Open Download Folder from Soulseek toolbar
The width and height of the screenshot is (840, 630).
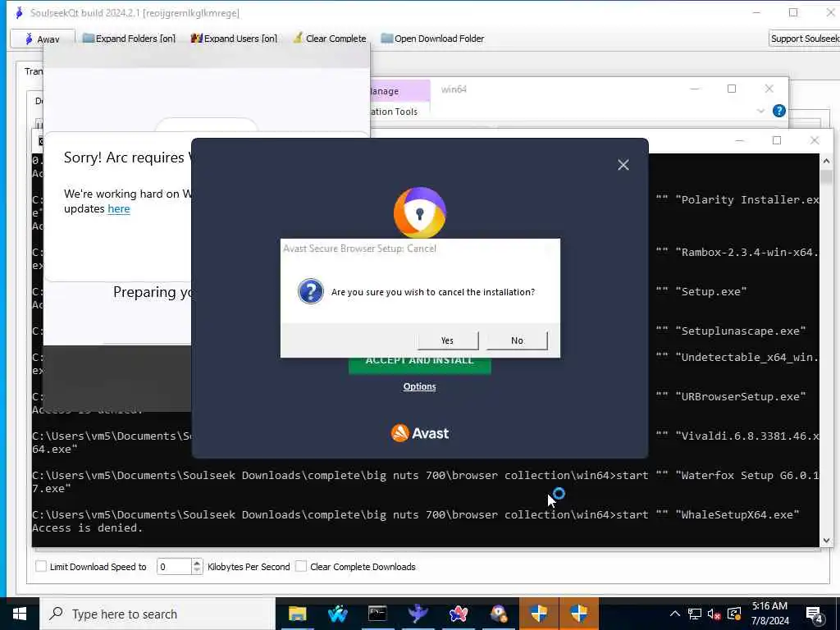pos(432,39)
